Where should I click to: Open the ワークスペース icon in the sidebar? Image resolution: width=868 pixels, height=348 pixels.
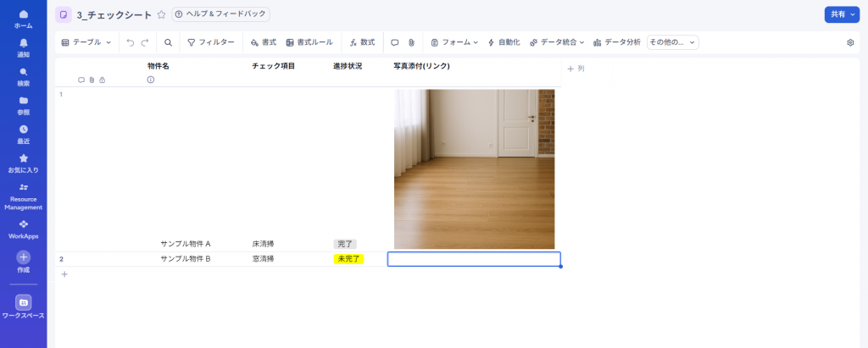[x=23, y=302]
